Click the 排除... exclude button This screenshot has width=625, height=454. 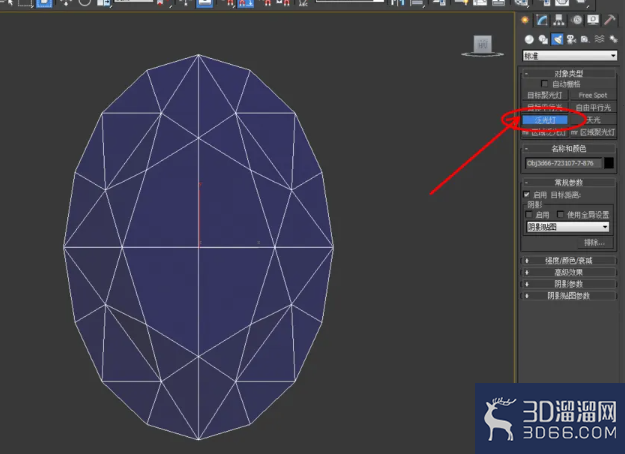(x=594, y=243)
